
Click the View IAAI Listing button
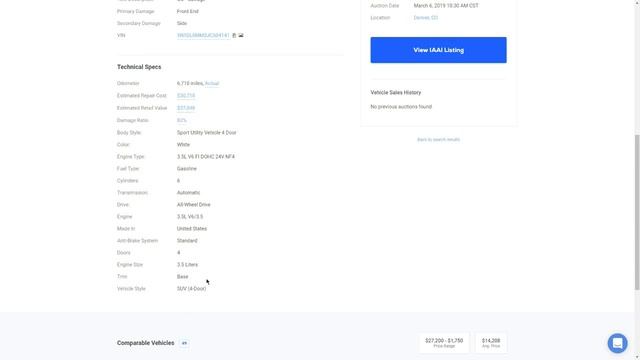438,50
